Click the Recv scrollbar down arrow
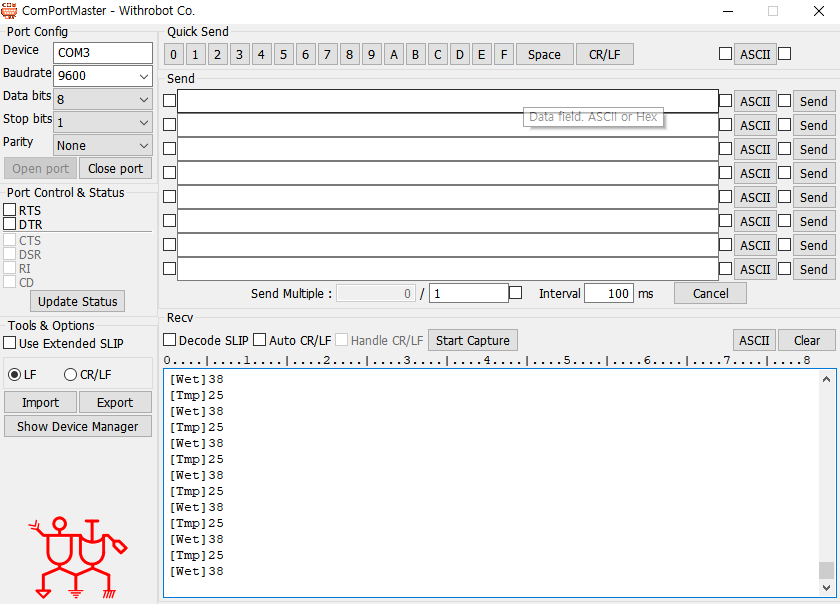Viewport: 840px width, 604px height. 826,587
